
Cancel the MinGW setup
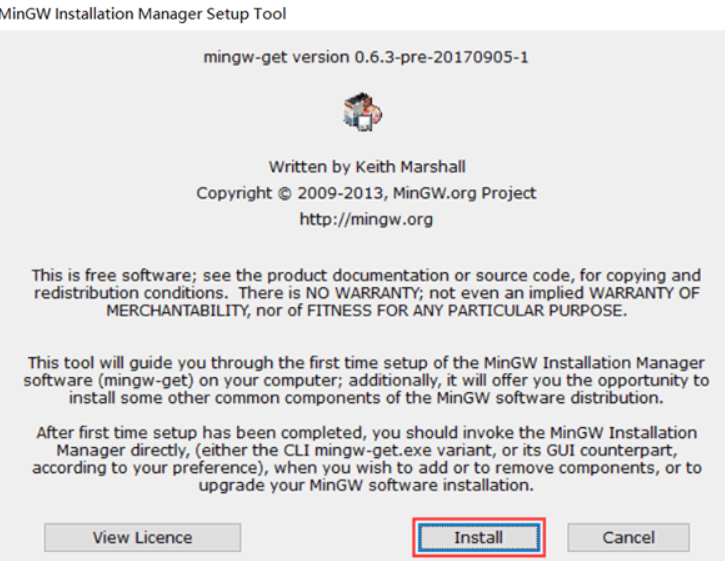tap(628, 537)
